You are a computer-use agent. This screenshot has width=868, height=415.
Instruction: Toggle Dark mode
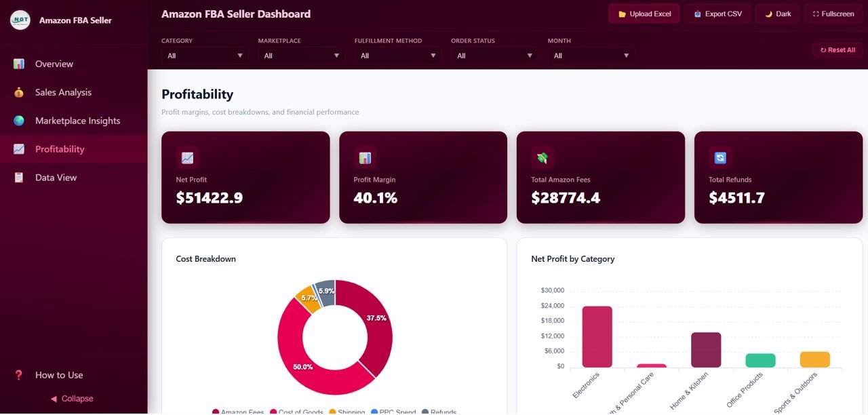777,13
